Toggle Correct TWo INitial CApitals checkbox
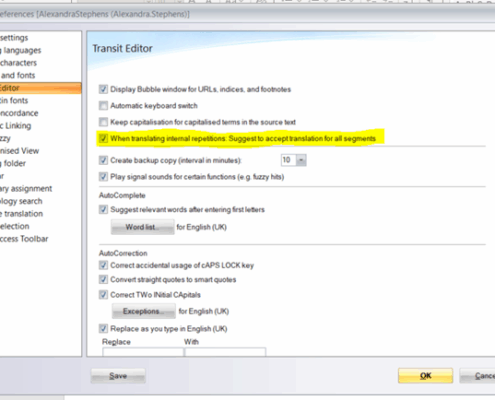The image size is (495, 400). tap(103, 295)
